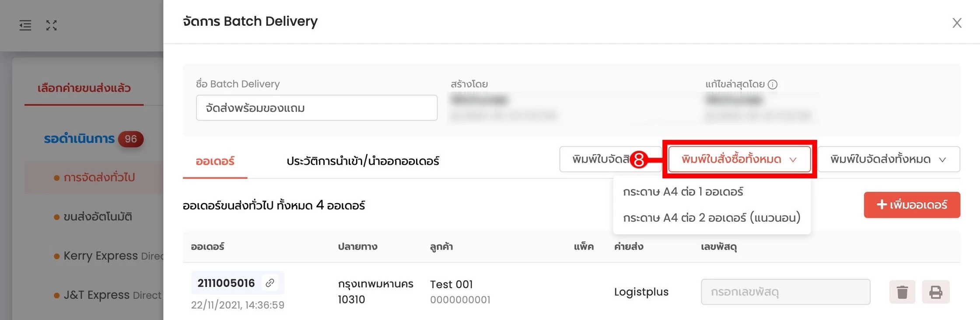Switch to the ออเดอร์ tab
980x320 pixels.
[x=215, y=161]
